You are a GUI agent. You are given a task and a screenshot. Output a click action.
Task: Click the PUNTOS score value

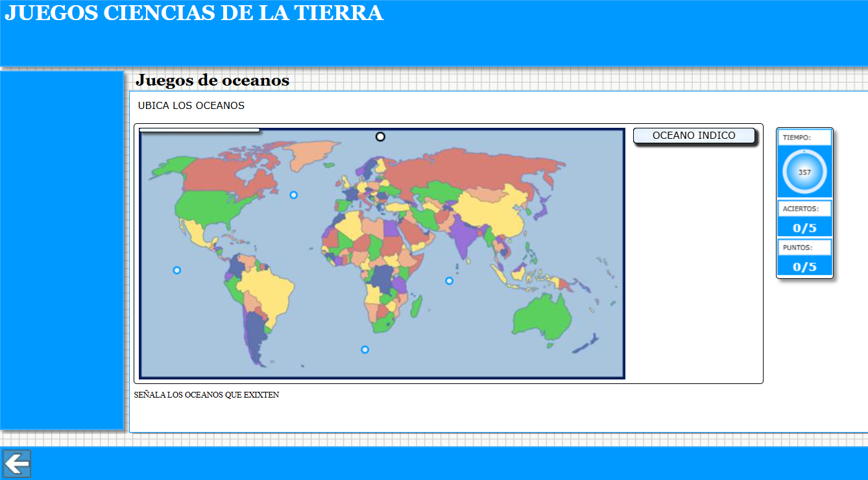click(x=804, y=267)
